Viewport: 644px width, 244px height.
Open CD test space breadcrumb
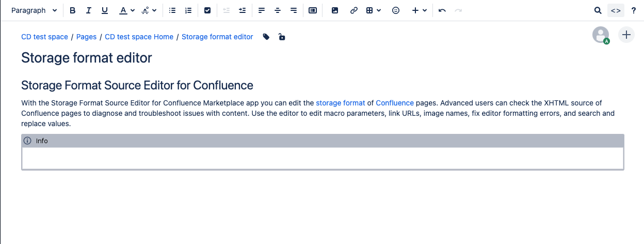[44, 37]
